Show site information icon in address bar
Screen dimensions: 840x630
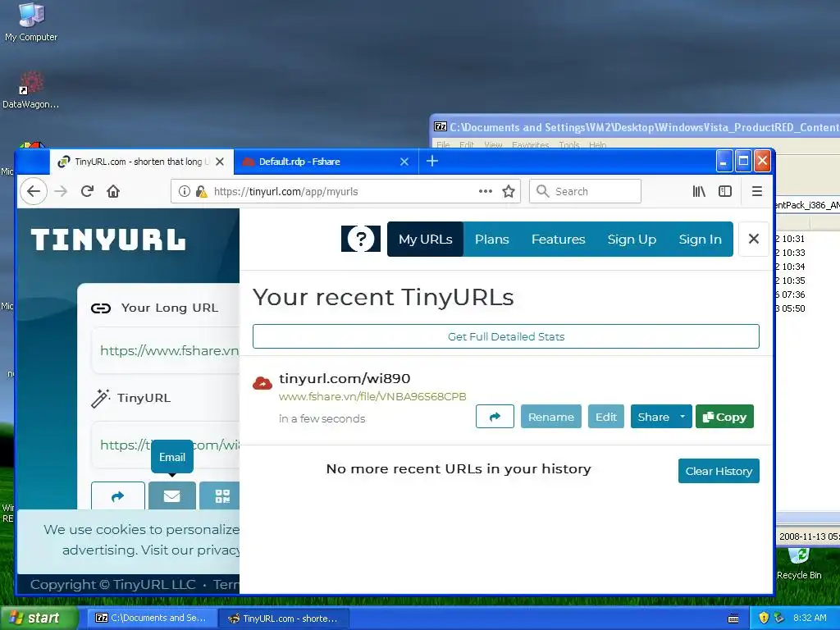pyautogui.click(x=185, y=191)
